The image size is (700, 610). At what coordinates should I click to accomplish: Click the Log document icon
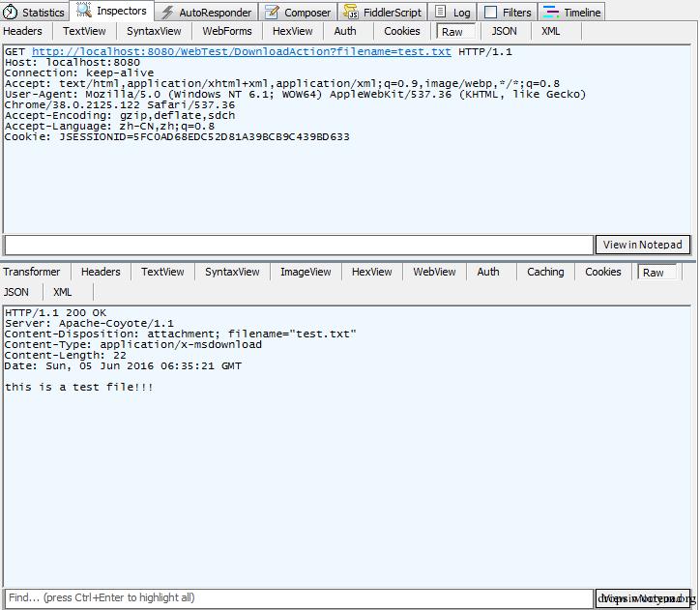pos(440,12)
